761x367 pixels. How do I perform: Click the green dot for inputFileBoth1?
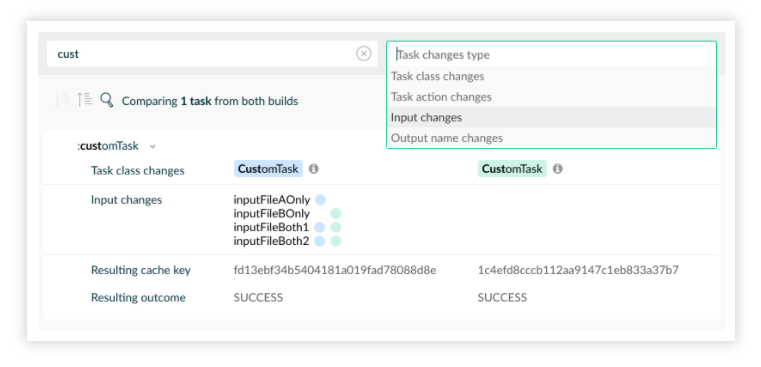[x=336, y=227]
